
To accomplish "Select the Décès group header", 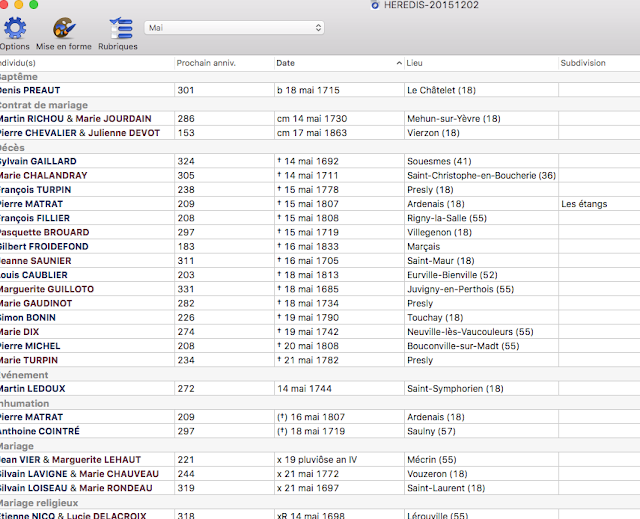I will 320,147.
